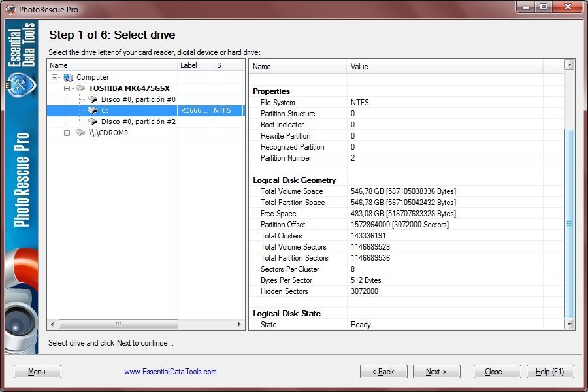
Task: Click the Logical Disk Geometry heading
Action: (295, 180)
